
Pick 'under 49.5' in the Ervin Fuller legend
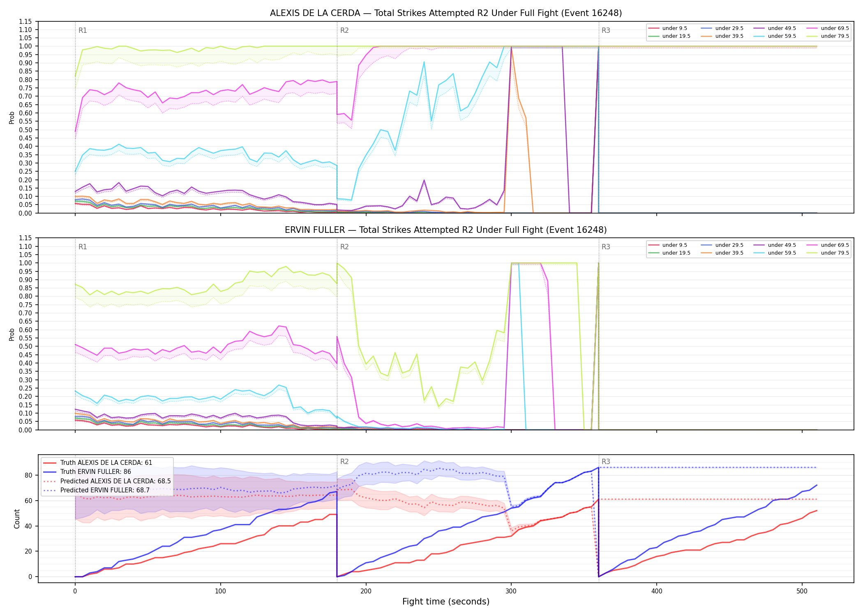[x=775, y=245]
